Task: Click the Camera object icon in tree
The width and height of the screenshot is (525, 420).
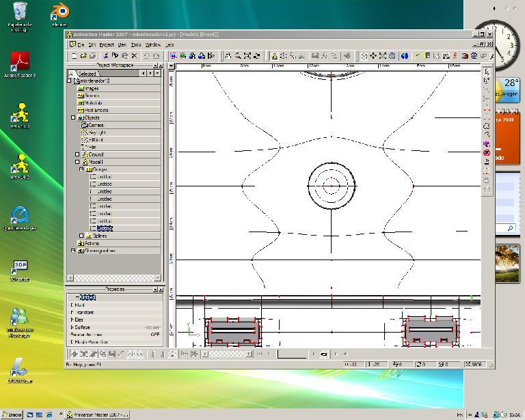Action: tap(85, 125)
